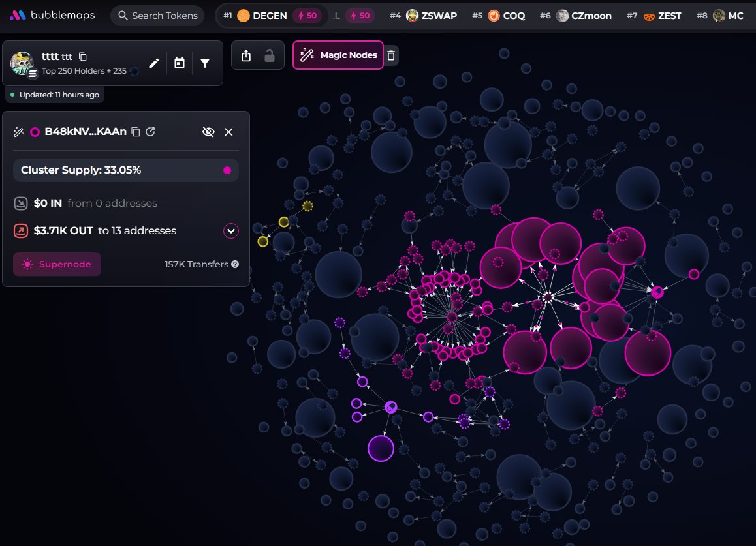This screenshot has width=756, height=546.
Task: Open B48kNV address in explorer icon
Action: [150, 132]
